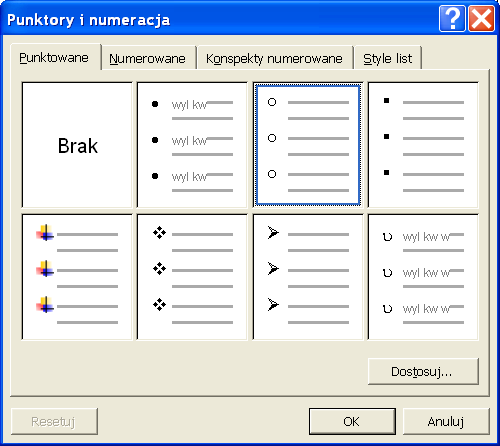
Task: Choose the curved arrow bullet style
Action: click(423, 277)
